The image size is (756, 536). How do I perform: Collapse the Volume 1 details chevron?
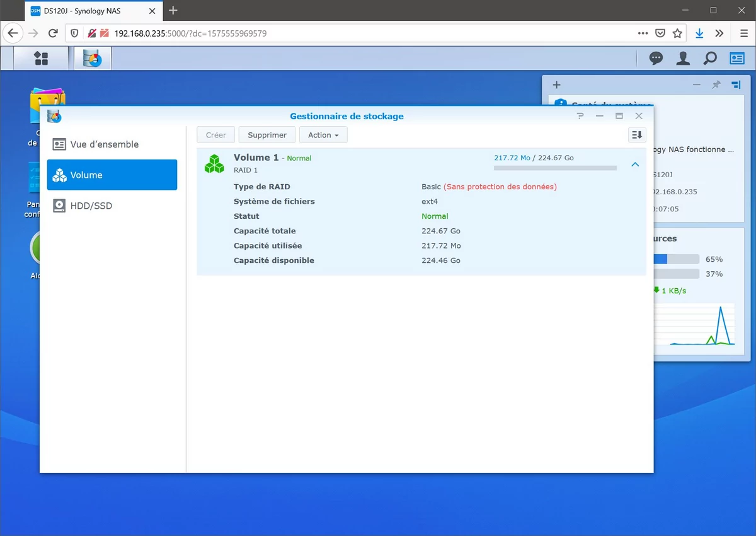pos(635,164)
